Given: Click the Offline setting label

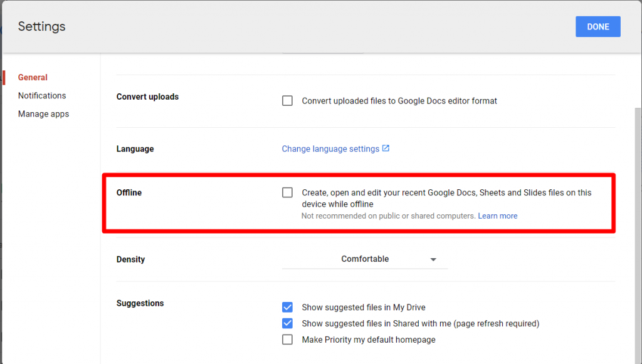Looking at the screenshot, I should 129,192.
